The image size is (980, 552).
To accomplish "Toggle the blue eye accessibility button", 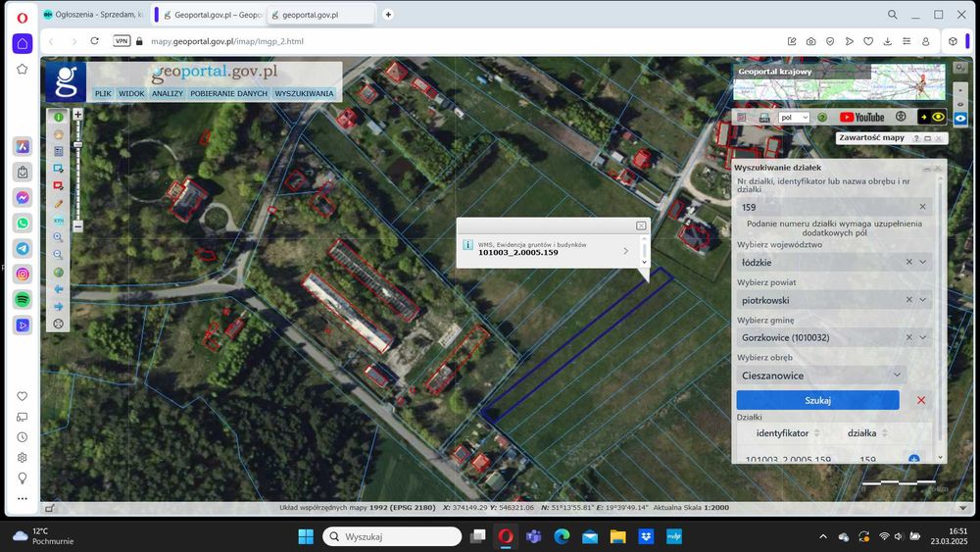I will [x=960, y=118].
